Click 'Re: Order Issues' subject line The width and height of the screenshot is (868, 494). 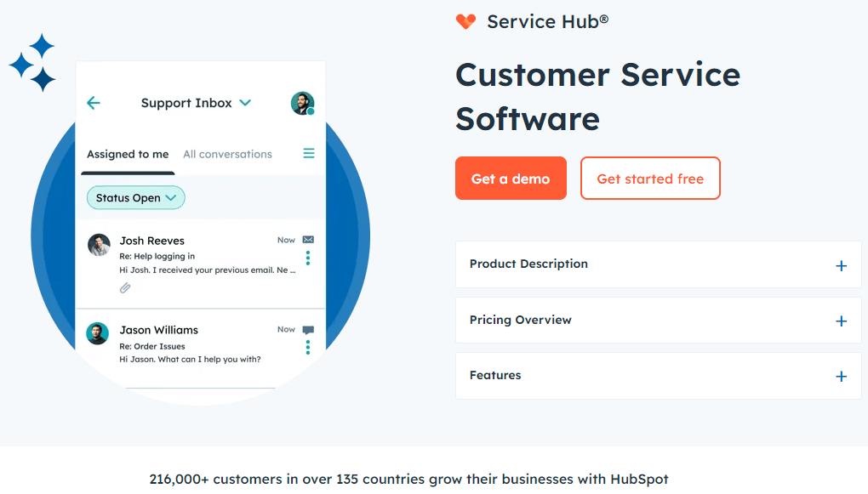tap(152, 346)
